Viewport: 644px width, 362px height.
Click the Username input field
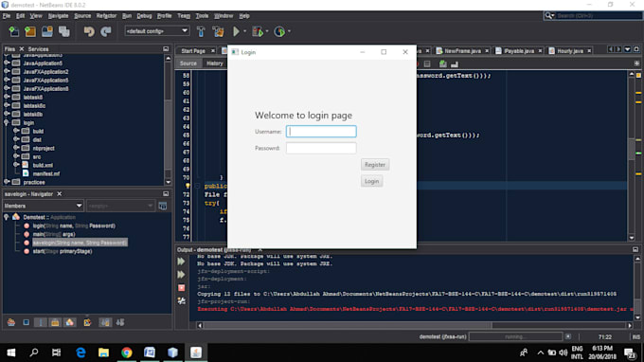[x=321, y=132]
